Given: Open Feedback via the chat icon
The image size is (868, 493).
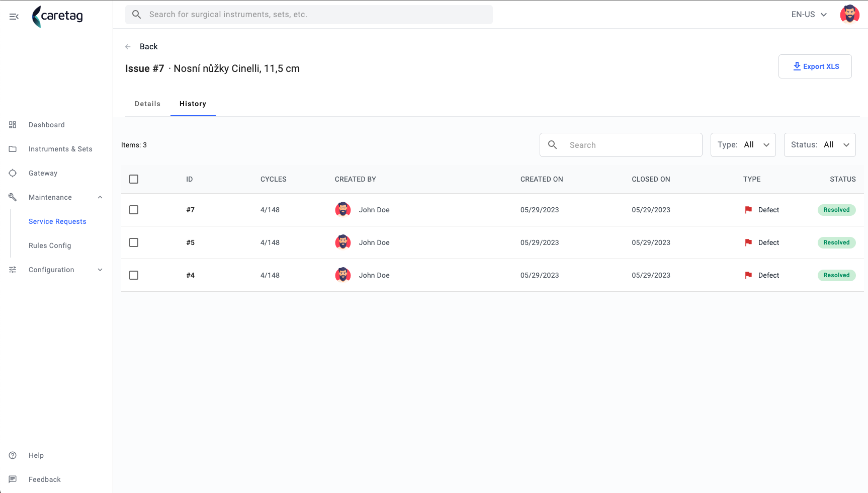Looking at the screenshot, I should (x=13, y=479).
